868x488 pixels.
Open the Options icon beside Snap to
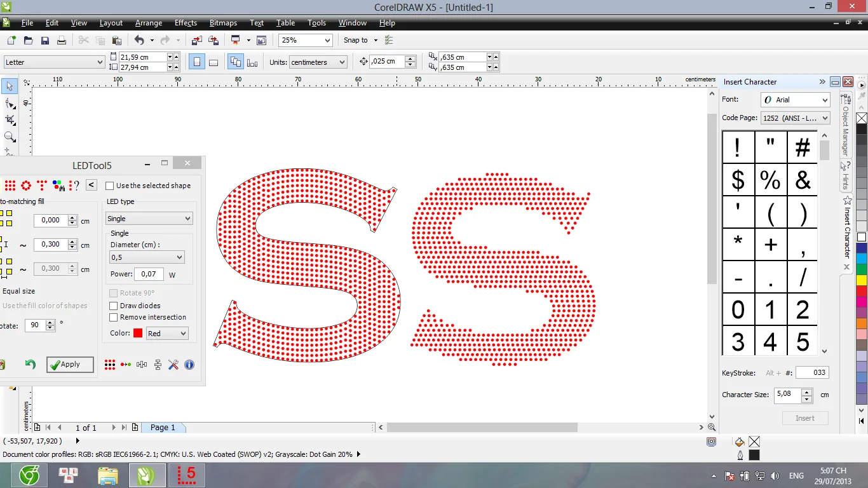pos(389,40)
